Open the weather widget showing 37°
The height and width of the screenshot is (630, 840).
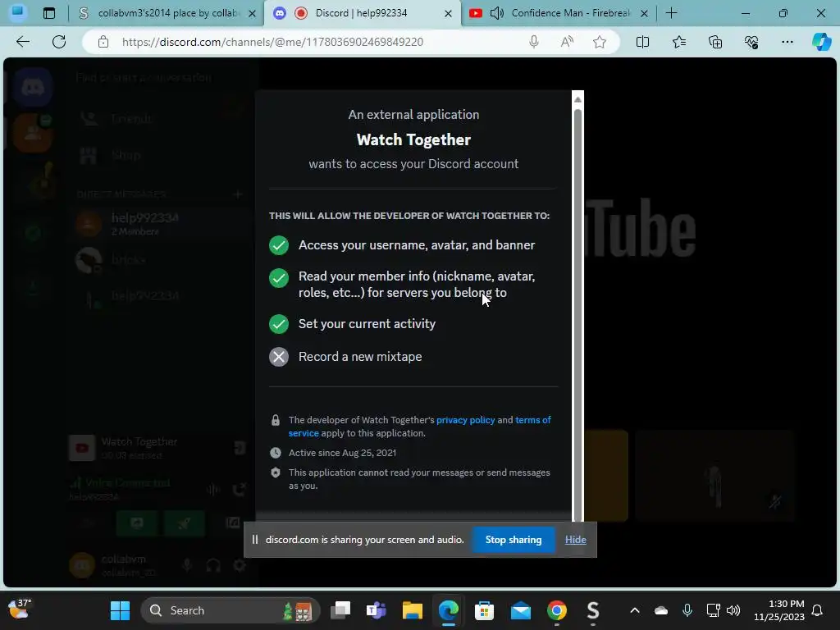[x=20, y=609]
